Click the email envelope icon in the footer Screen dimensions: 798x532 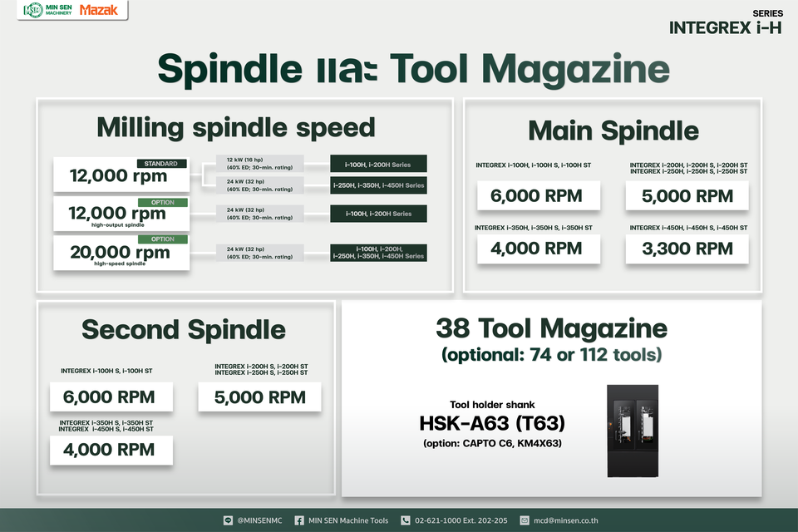pos(525,520)
